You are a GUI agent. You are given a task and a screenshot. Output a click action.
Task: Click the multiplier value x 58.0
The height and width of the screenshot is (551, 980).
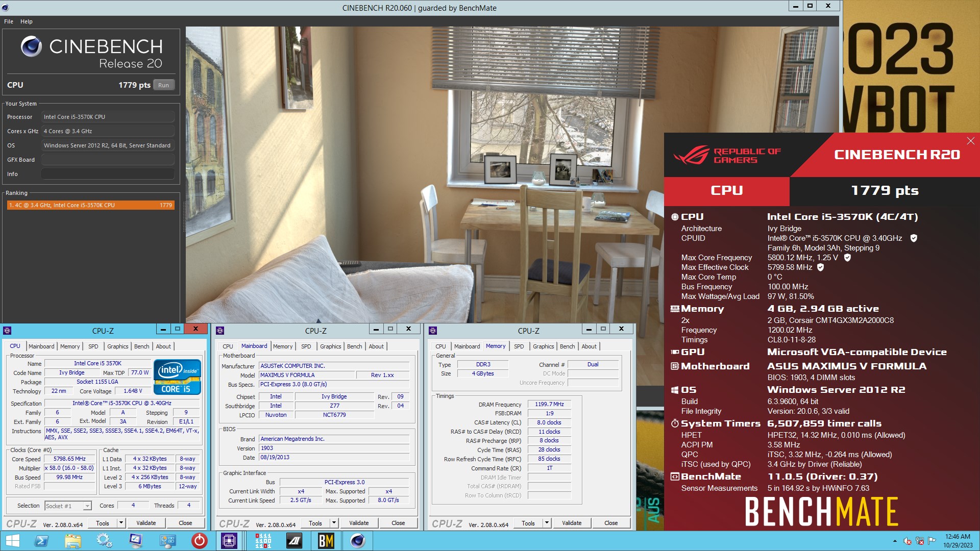pyautogui.click(x=69, y=468)
